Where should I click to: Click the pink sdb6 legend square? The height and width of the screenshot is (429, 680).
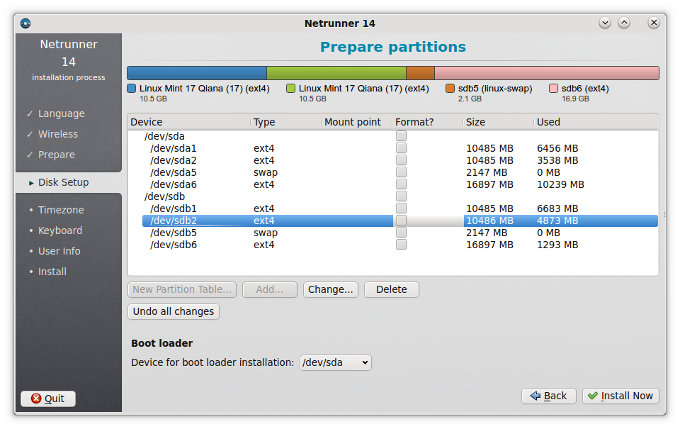tap(554, 88)
